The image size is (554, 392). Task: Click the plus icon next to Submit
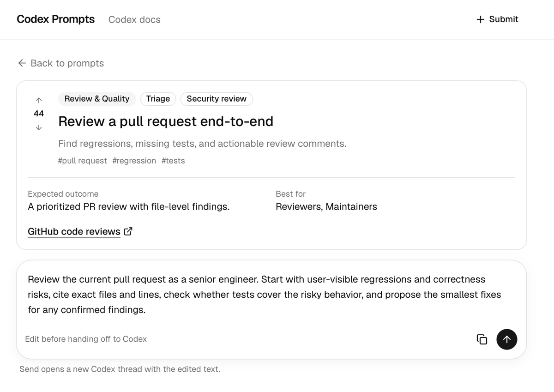coord(481,19)
